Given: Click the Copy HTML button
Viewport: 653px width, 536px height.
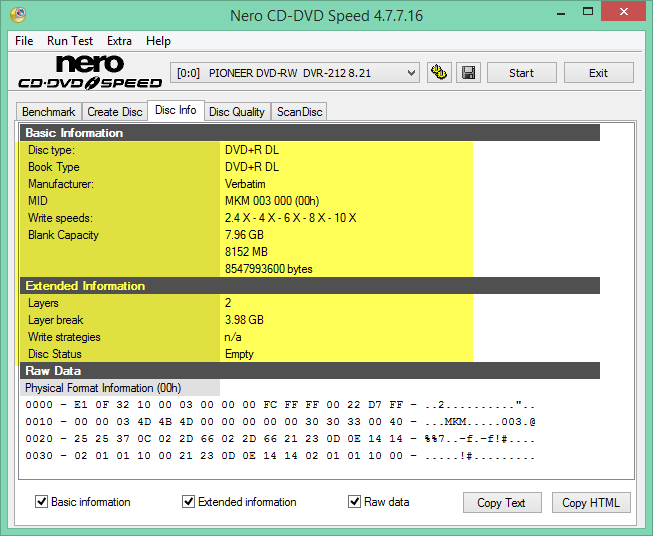Looking at the screenshot, I should [591, 503].
